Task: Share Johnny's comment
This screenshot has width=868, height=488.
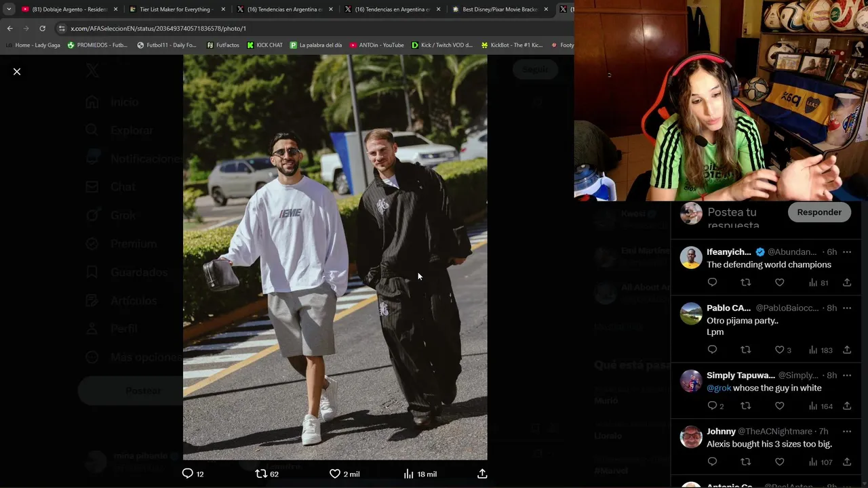Action: (847, 462)
